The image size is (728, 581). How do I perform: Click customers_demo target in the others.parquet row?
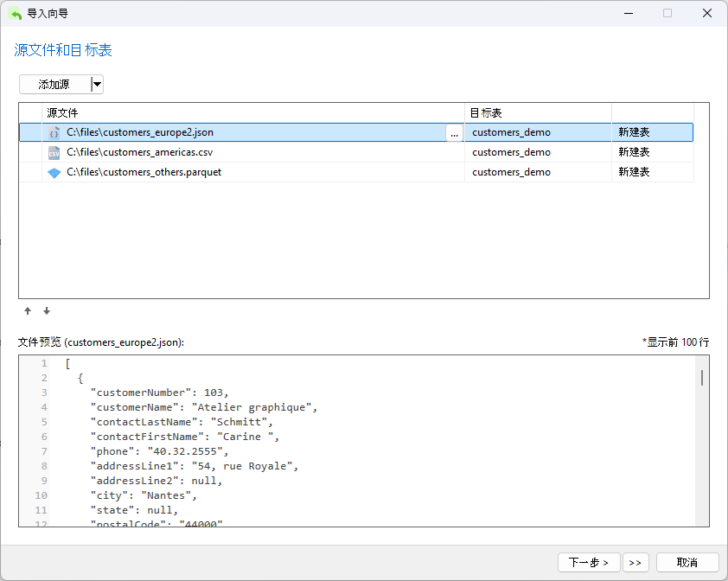(511, 172)
